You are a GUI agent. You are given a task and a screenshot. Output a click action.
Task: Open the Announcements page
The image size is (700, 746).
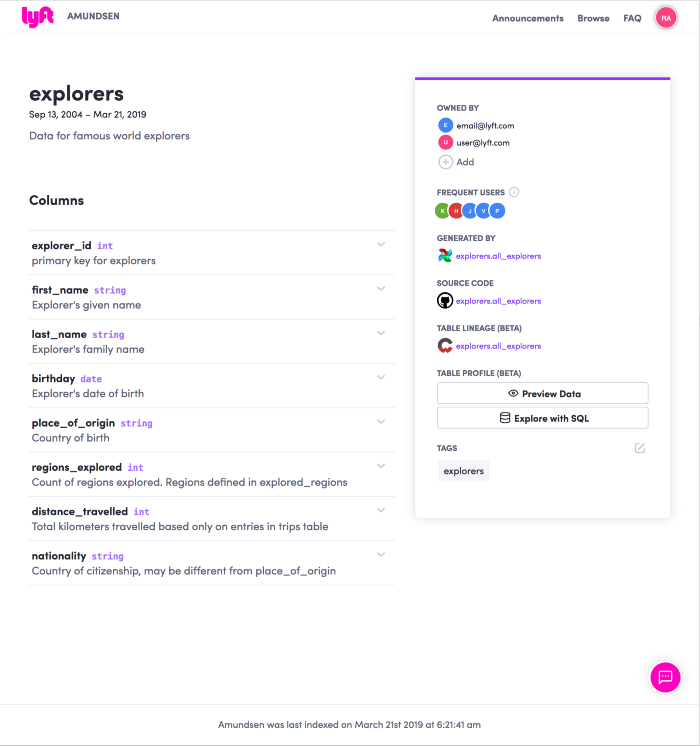527,18
